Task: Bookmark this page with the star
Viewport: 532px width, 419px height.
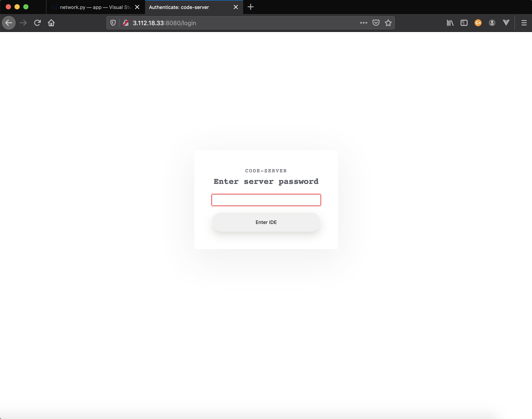Action: click(x=388, y=23)
